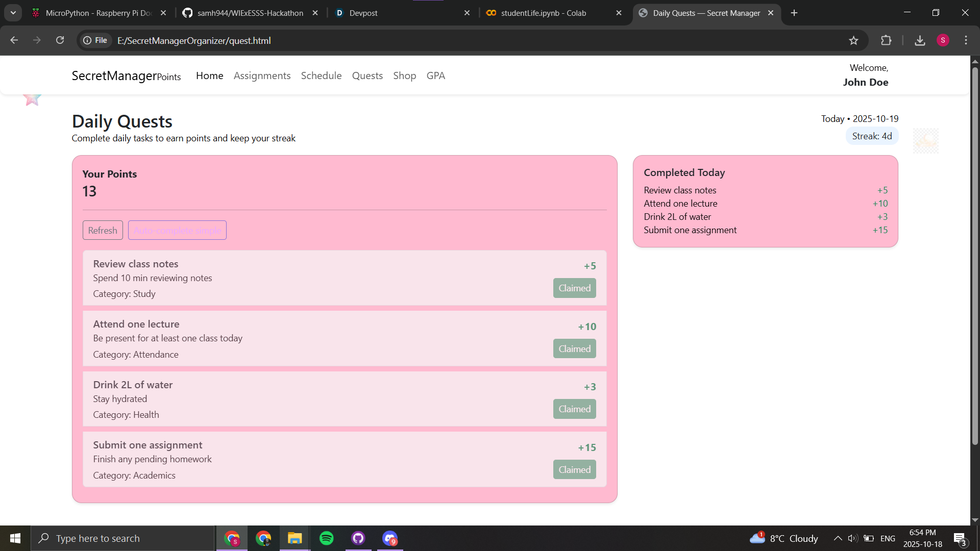Expand the tab search dropdown arrow

click(13, 13)
